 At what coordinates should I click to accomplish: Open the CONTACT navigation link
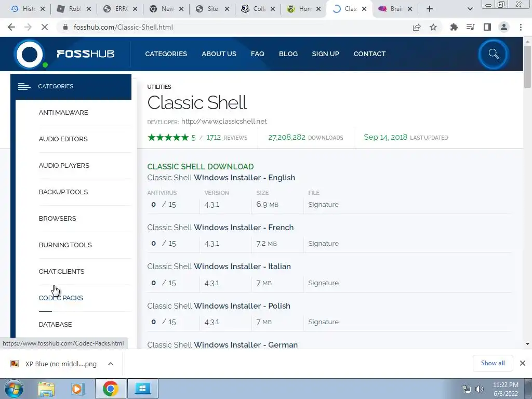tap(369, 54)
